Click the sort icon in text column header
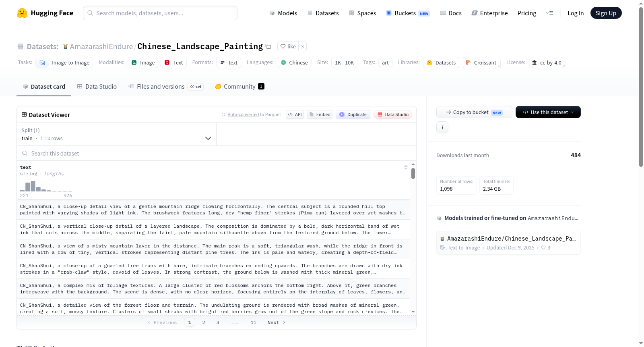This screenshot has height=347, width=644. (406, 167)
